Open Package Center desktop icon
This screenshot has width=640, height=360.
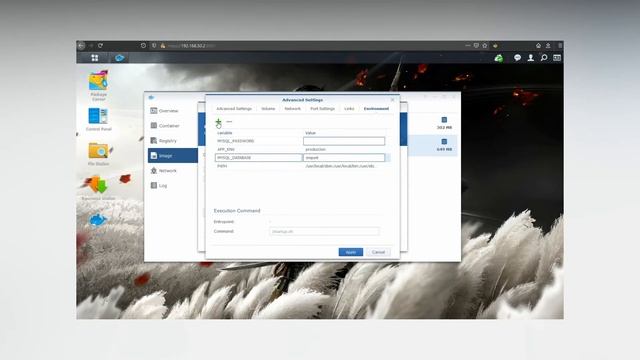pos(98,85)
